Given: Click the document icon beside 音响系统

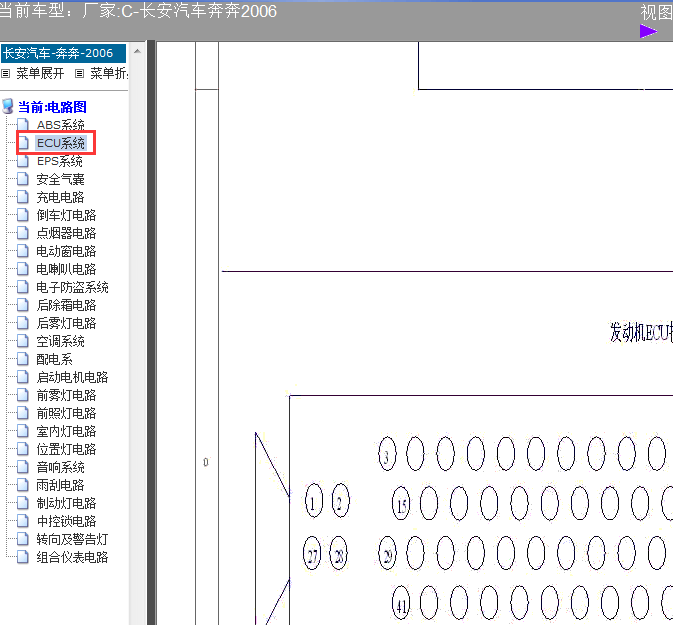Looking at the screenshot, I should tap(23, 467).
